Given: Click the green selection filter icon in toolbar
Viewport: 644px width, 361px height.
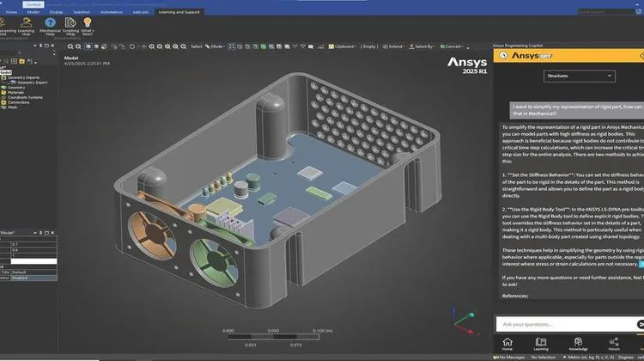Looking at the screenshot, I should [x=264, y=47].
